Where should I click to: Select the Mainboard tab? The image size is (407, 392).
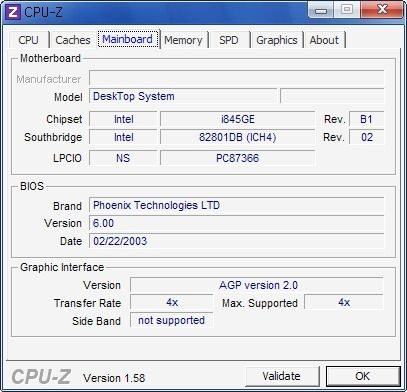tap(128, 39)
